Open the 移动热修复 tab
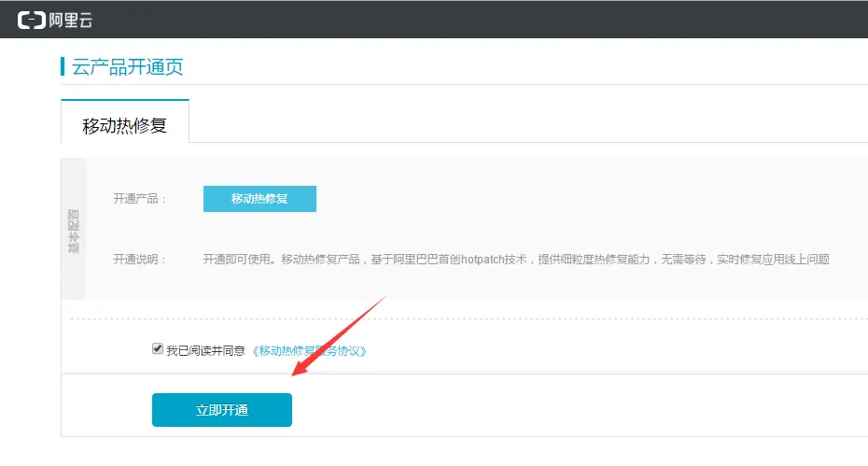Viewport: 868px width, 466px height. point(124,121)
